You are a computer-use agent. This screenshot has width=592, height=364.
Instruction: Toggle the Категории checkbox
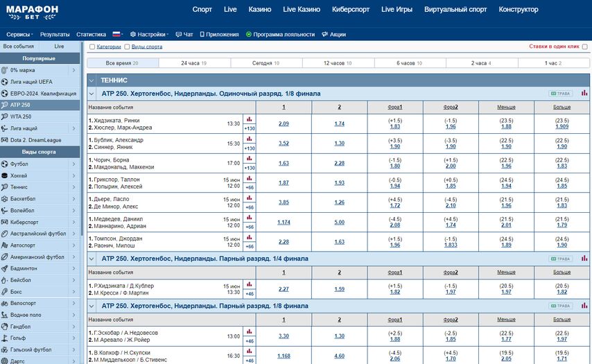click(x=92, y=47)
